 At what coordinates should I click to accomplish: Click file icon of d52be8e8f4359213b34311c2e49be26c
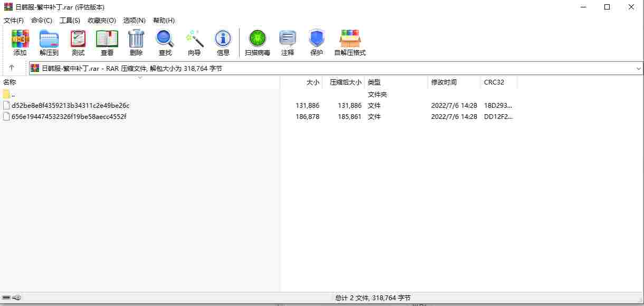coord(6,105)
